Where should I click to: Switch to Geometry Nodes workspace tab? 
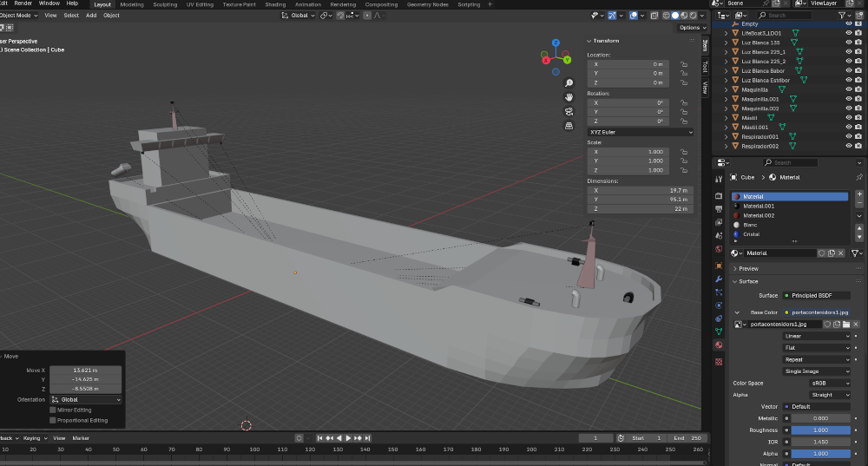(x=427, y=4)
